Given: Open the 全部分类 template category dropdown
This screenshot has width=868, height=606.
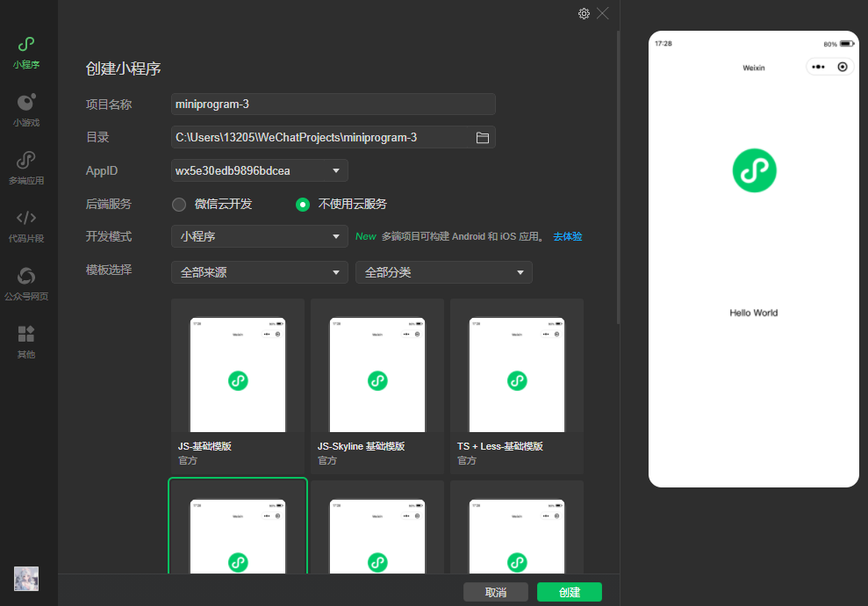Looking at the screenshot, I should [x=444, y=272].
